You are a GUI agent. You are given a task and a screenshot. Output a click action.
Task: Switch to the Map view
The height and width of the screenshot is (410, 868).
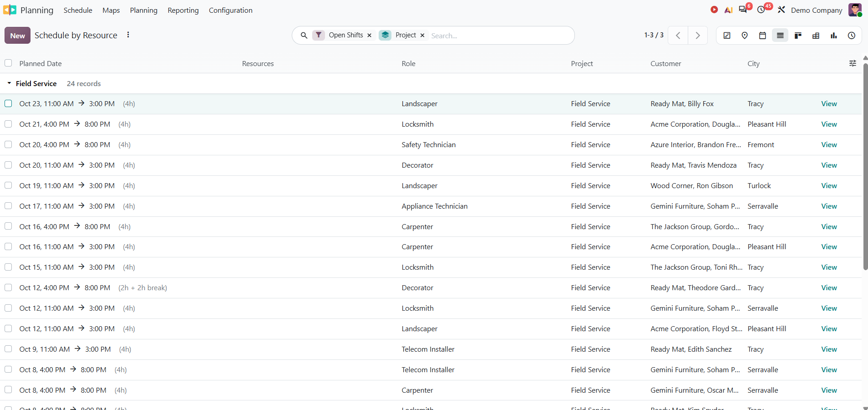click(745, 36)
